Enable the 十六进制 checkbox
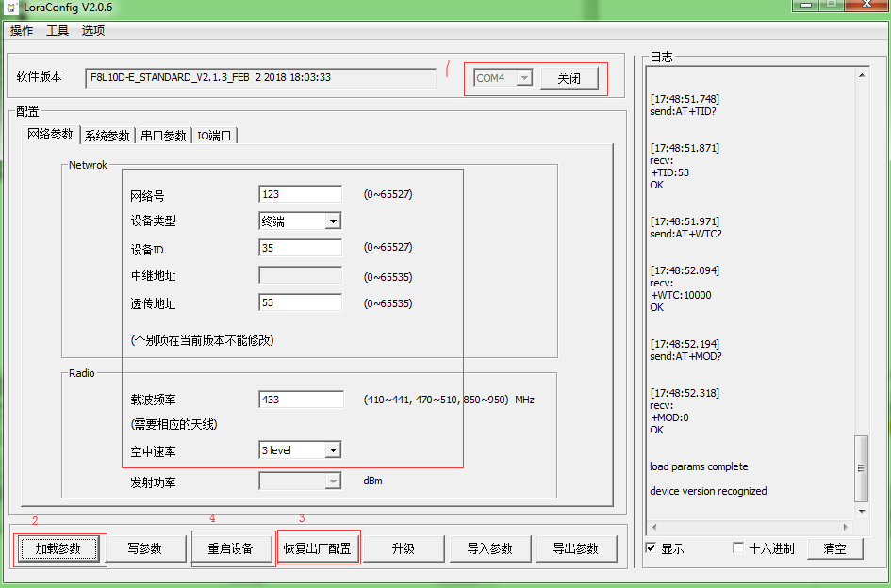 point(738,548)
